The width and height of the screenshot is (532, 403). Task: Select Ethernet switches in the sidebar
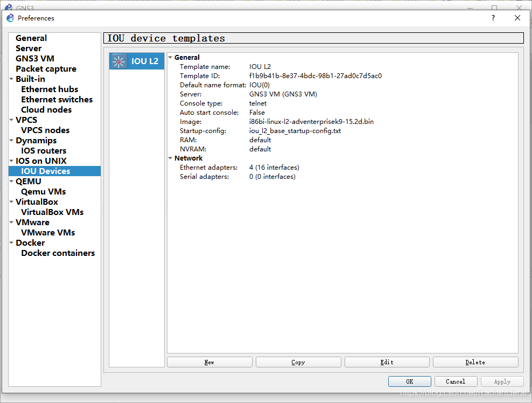click(x=57, y=100)
